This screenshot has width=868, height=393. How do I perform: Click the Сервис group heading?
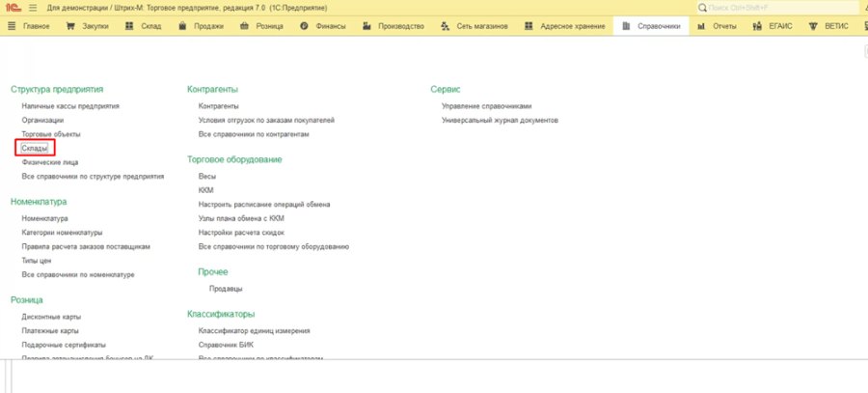446,89
